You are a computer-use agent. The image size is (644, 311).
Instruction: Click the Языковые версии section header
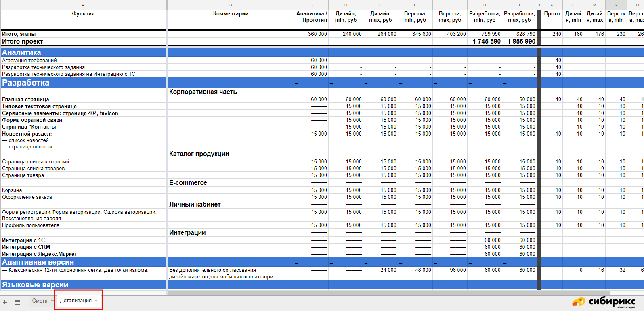(x=83, y=284)
